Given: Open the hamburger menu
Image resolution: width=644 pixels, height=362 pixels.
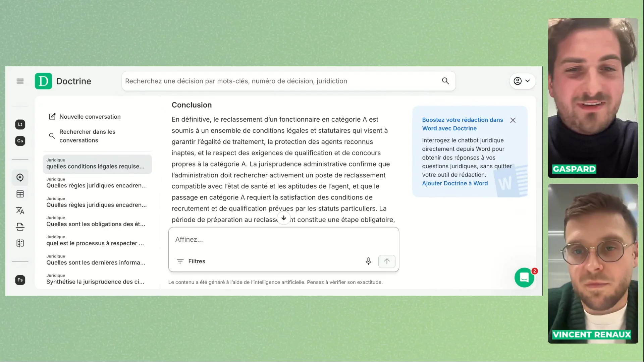Looking at the screenshot, I should coord(20,81).
